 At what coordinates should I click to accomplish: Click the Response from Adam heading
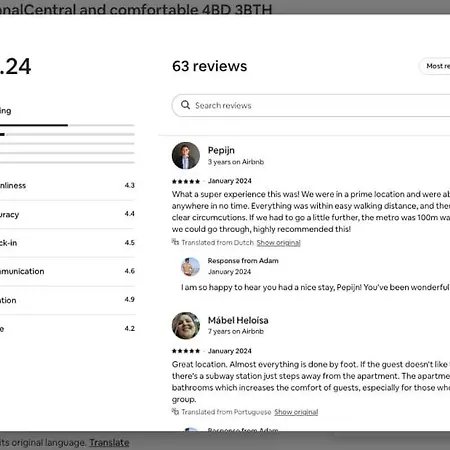click(x=243, y=261)
